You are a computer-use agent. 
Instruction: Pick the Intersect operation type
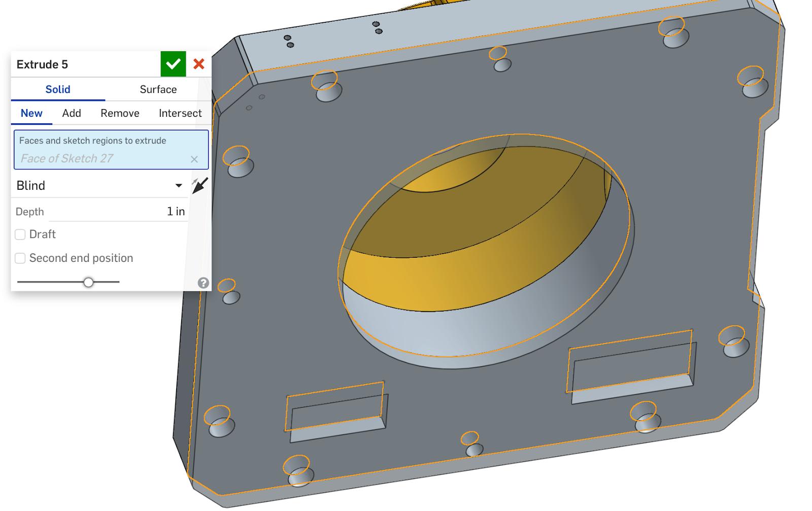[180, 113]
